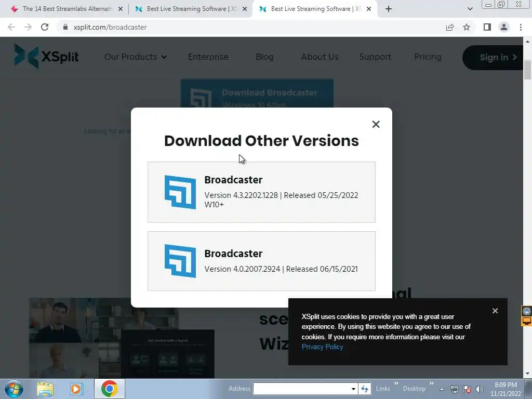The image size is (532, 399).
Task: Open a new browser tab
Action: click(x=389, y=9)
